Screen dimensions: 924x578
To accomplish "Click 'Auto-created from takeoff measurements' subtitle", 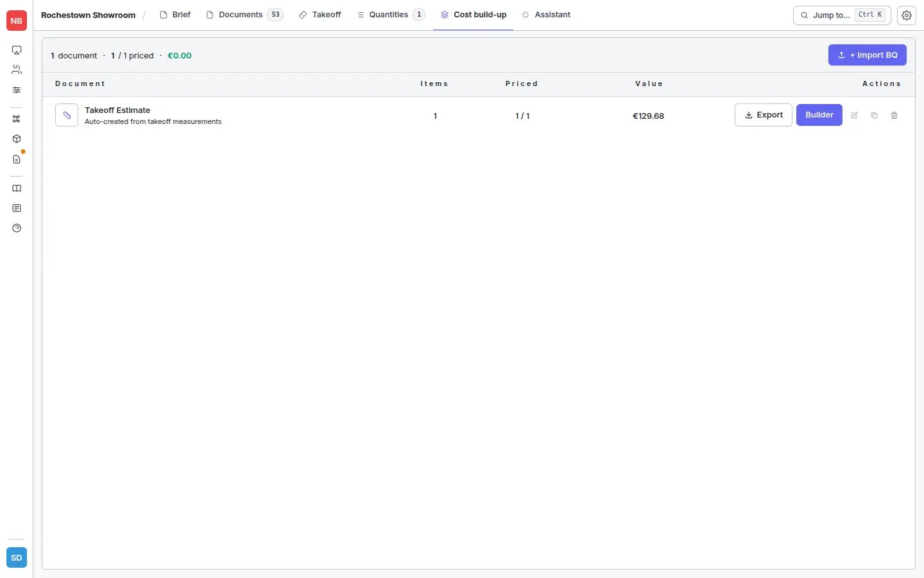I will tap(153, 122).
